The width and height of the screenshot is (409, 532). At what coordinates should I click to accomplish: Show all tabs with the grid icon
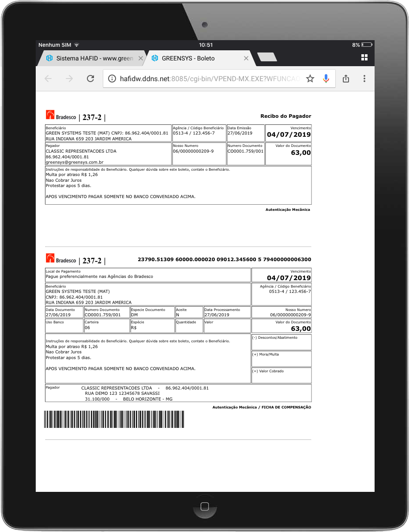(364, 57)
